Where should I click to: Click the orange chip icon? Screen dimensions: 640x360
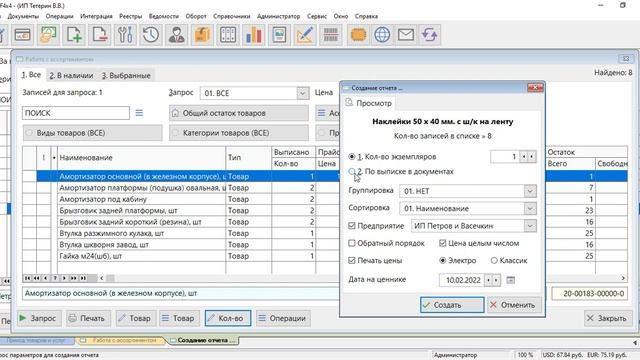(358, 35)
